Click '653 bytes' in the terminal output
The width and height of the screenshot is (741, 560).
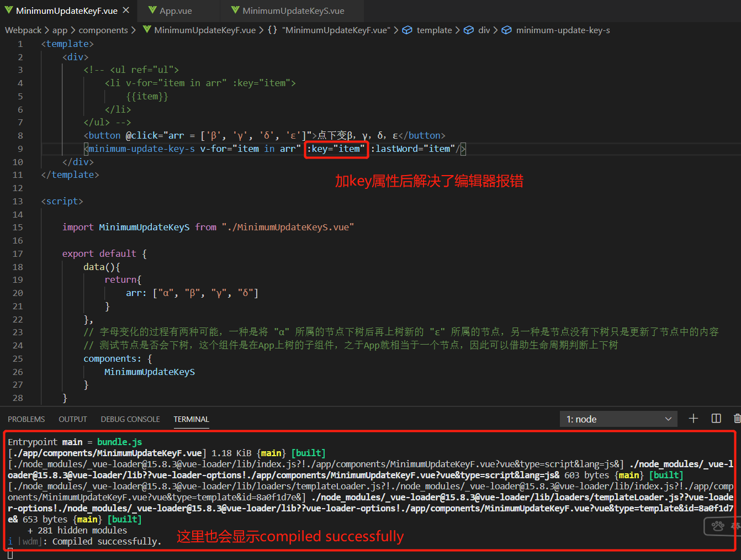click(45, 519)
